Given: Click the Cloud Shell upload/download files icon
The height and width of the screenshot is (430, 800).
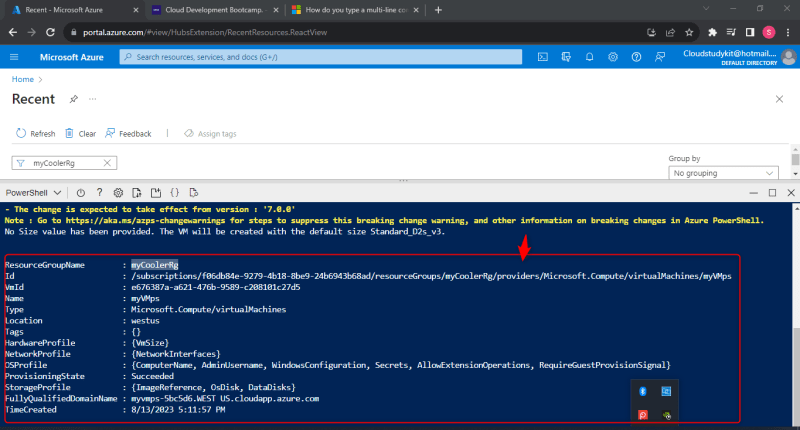Looking at the screenshot, I should (x=137, y=193).
